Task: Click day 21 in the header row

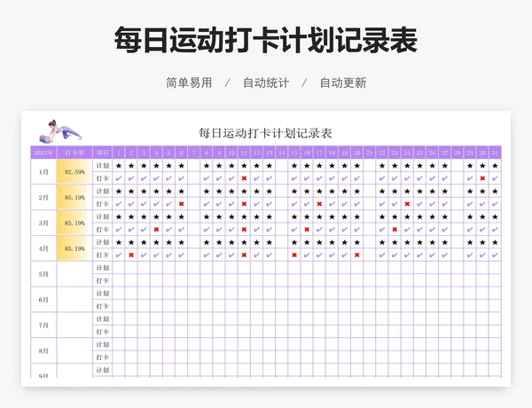Action: pyautogui.click(x=370, y=153)
